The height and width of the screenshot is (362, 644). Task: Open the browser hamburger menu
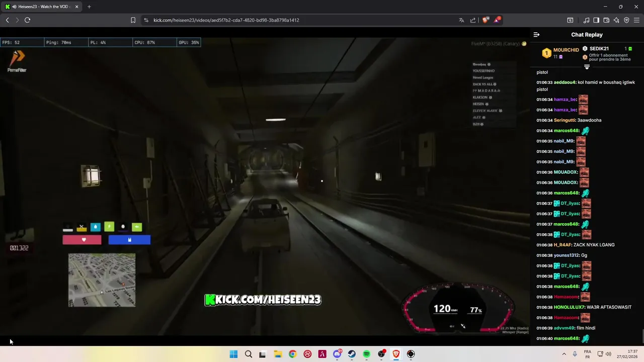click(x=636, y=20)
